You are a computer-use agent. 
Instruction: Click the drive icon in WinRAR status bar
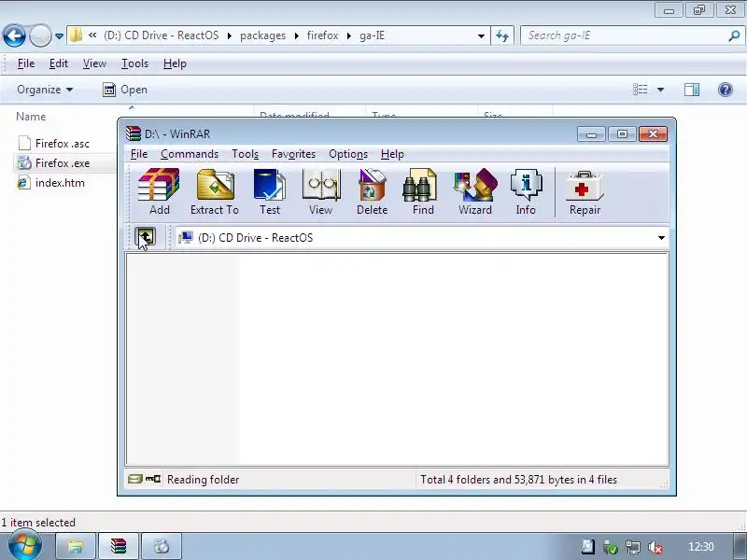pos(134,479)
